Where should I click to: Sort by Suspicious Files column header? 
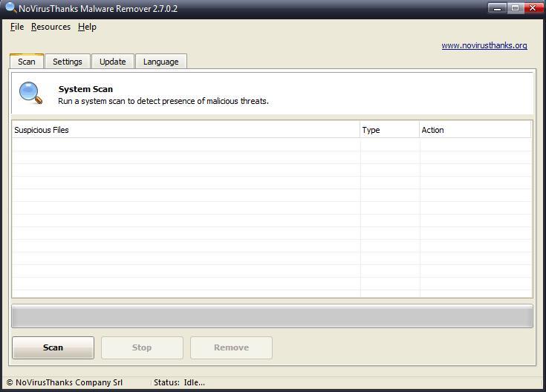tap(186, 130)
